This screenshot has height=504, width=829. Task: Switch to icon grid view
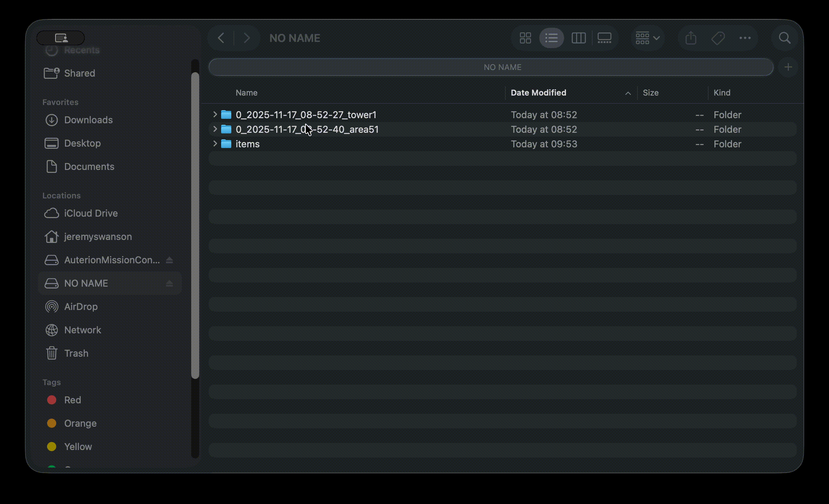tap(525, 38)
